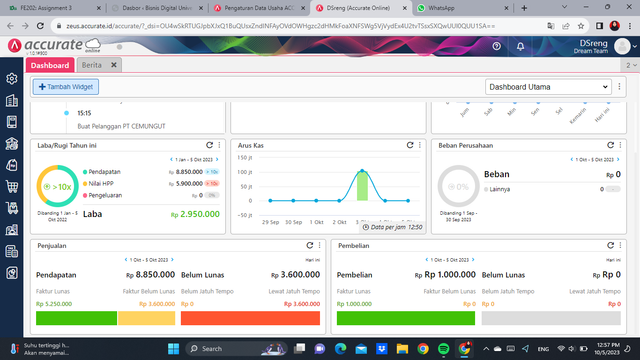
Task: Open options menu of Laba/Rugi widget
Action: coord(219,145)
